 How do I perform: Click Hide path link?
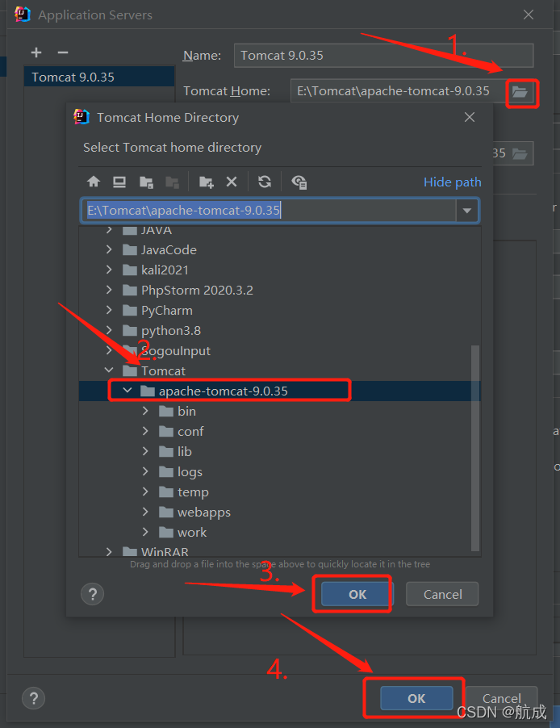[452, 182]
